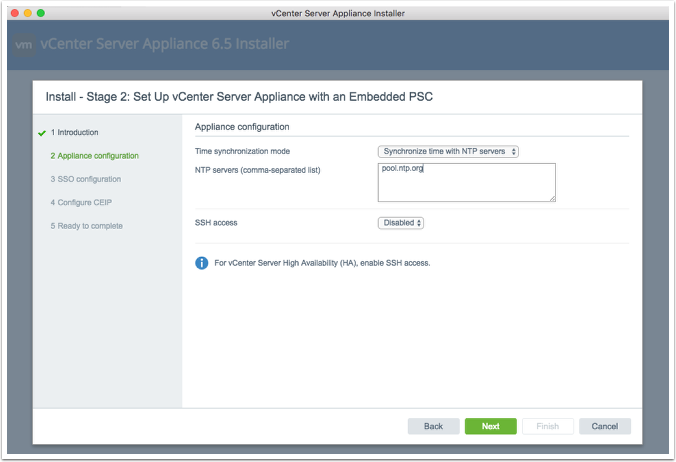Click the green checkmark beside Introduction
This screenshot has height=462, width=676.
41,132
